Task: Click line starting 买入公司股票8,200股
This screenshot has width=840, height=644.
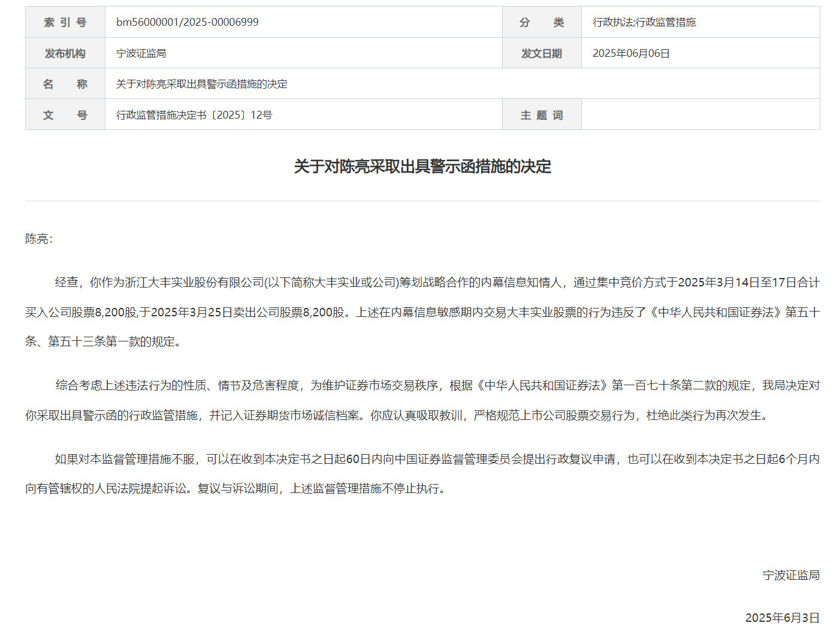Action: [x=422, y=312]
